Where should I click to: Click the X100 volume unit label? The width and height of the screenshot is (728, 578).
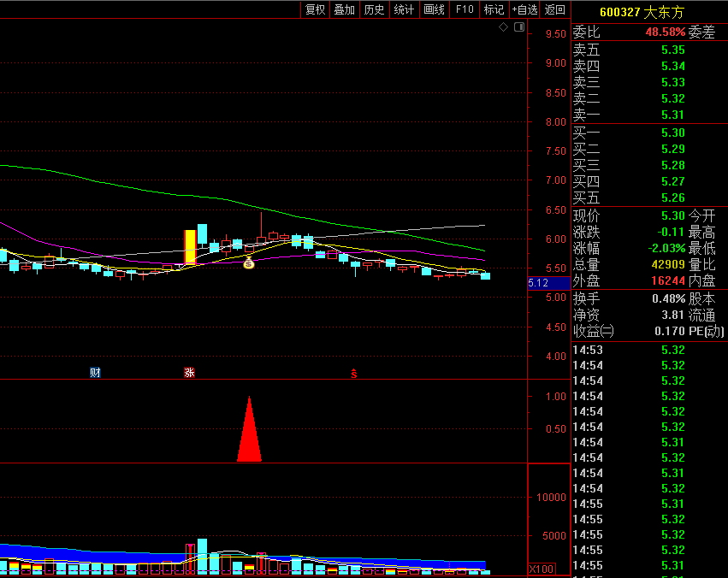point(541,569)
